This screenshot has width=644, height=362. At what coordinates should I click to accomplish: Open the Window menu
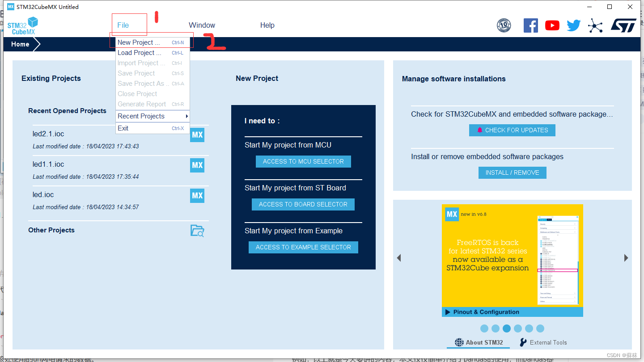click(202, 25)
